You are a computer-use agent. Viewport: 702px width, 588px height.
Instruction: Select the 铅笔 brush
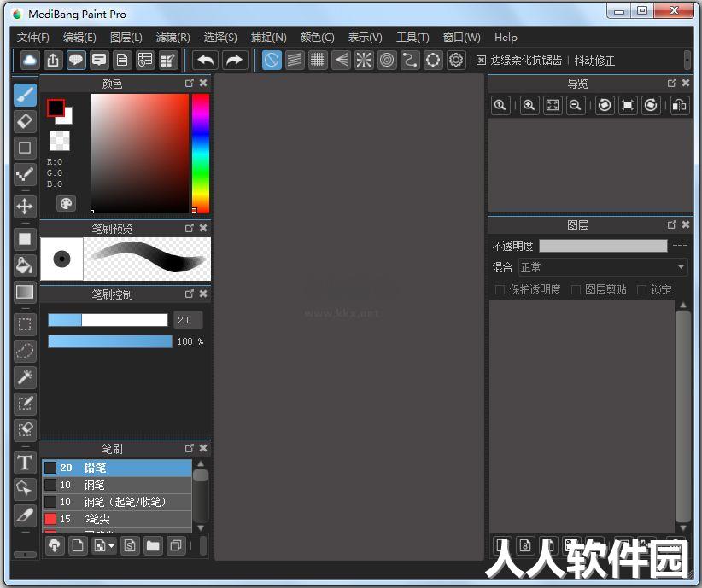[117, 468]
